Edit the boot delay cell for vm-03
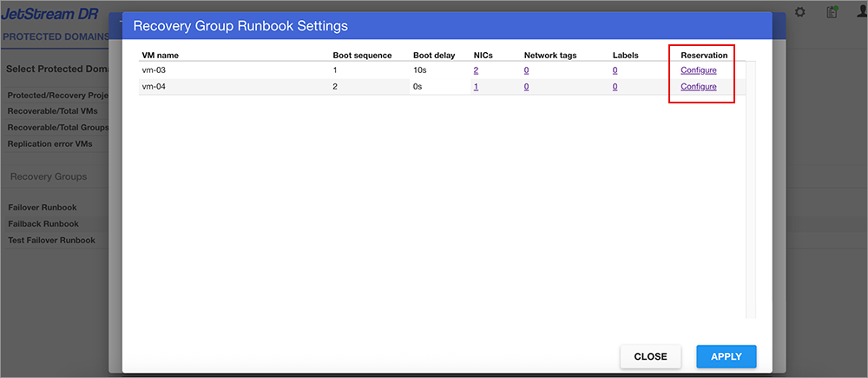This screenshot has height=378, width=868. coord(438,70)
